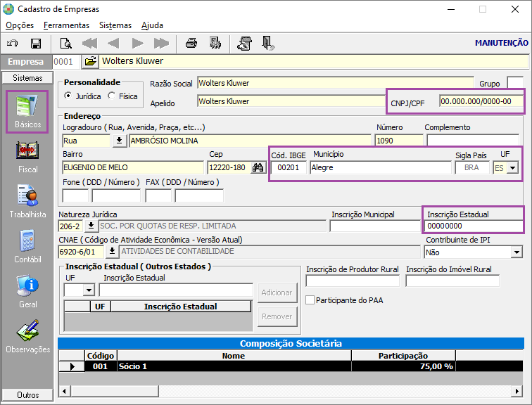This screenshot has height=405, width=532.
Task: Click the Bairro field
Action: pos(133,167)
